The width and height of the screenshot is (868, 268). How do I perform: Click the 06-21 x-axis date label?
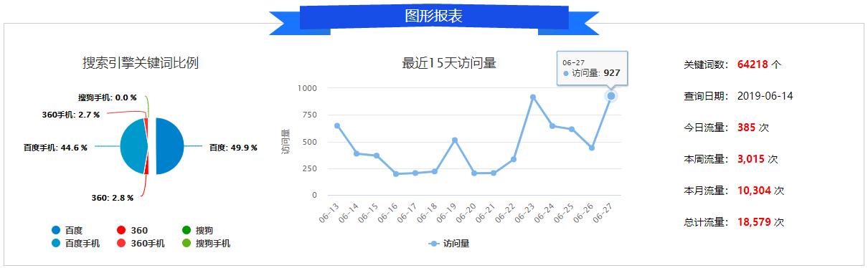tap(486, 212)
